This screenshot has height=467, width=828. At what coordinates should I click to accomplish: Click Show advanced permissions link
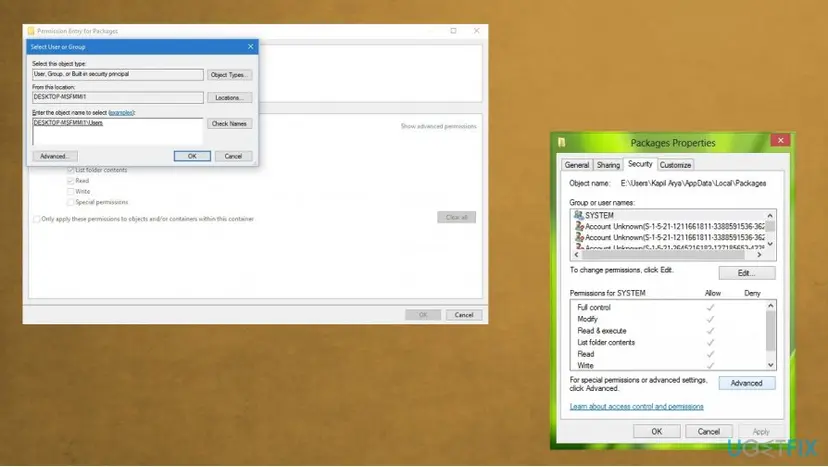point(438,126)
